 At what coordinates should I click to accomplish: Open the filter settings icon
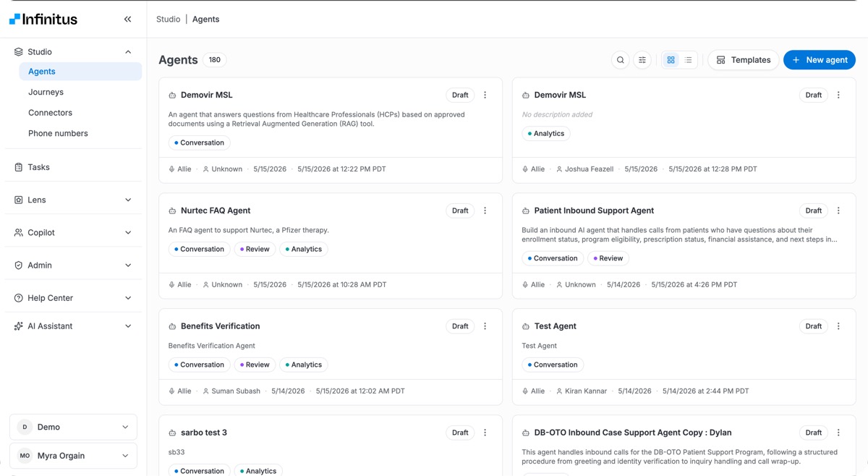[642, 60]
